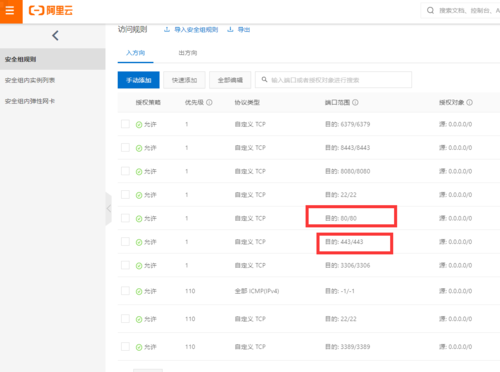This screenshot has height=372, width=500.
Task: Switch to the 入方向 tab
Action: point(135,53)
